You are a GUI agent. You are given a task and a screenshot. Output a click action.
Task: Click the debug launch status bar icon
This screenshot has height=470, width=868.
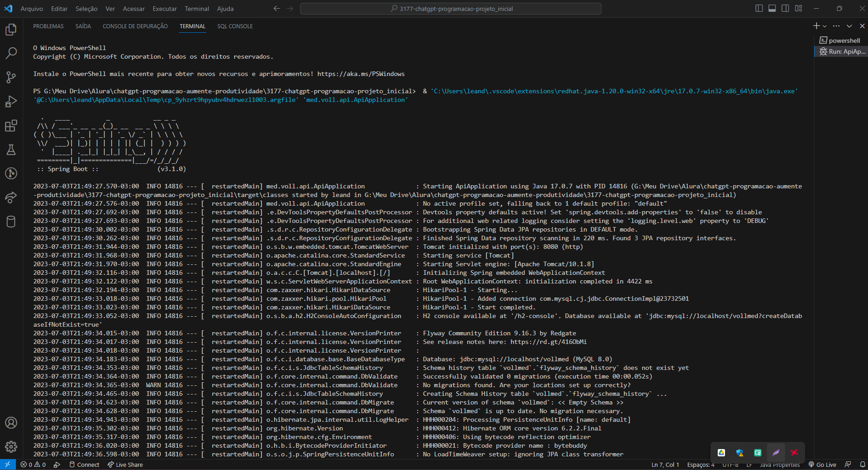tap(57, 465)
